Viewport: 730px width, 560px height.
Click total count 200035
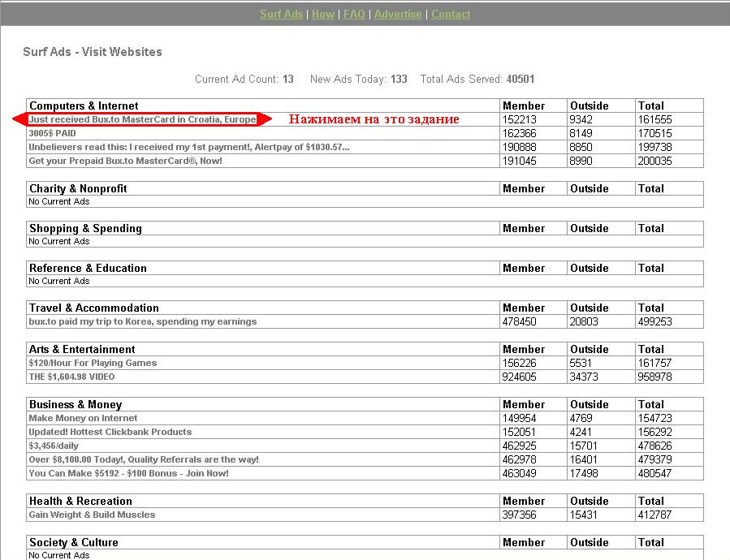pos(655,161)
